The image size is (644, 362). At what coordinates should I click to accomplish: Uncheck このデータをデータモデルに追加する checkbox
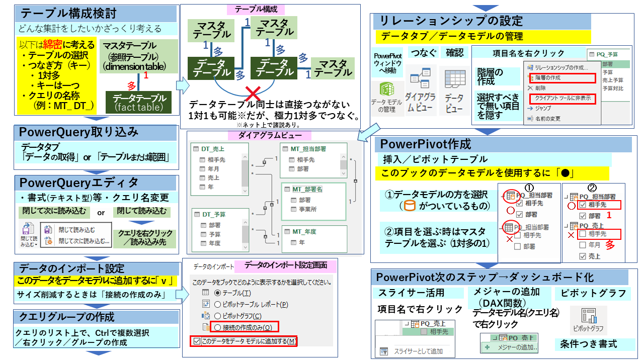pyautogui.click(x=197, y=340)
